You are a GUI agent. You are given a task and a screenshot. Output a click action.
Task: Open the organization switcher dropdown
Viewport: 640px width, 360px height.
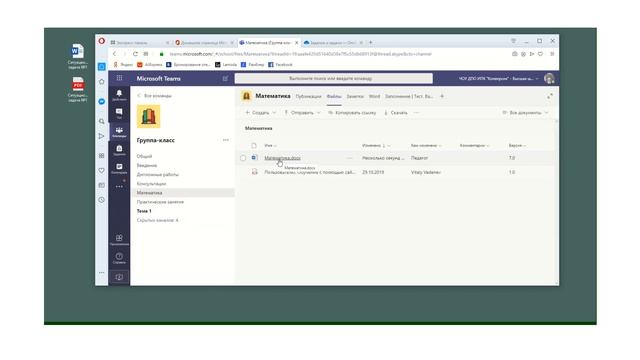[x=498, y=78]
